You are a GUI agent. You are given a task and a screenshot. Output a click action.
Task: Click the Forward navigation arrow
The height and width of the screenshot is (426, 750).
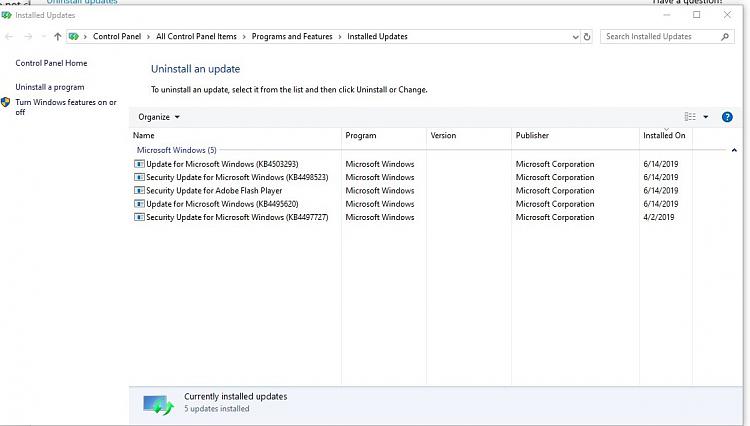(28, 36)
